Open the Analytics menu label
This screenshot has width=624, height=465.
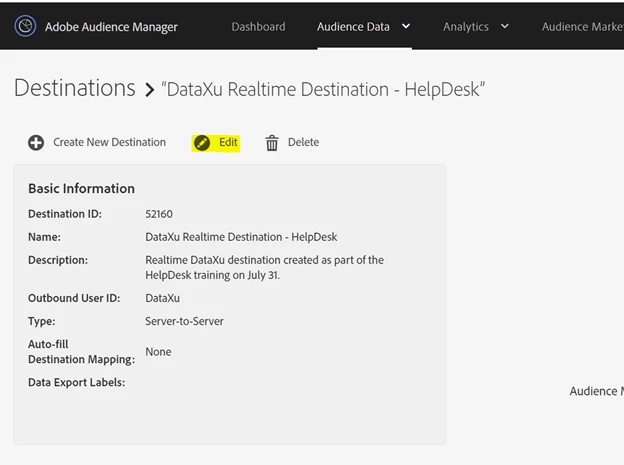point(466,27)
